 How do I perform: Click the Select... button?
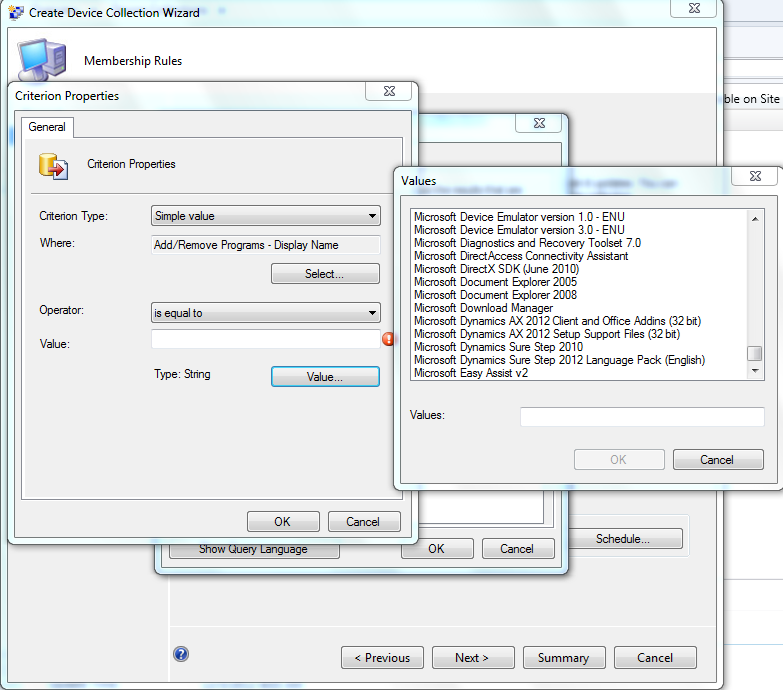coord(325,274)
